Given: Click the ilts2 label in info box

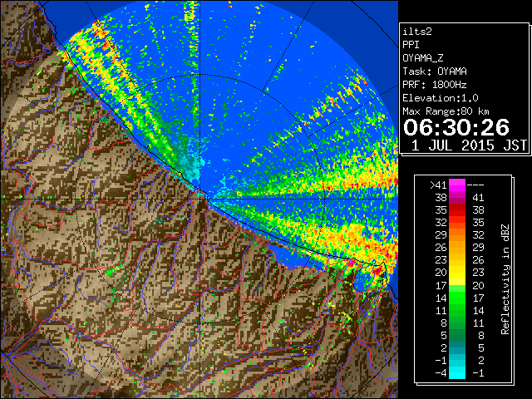Looking at the screenshot, I should pos(417,32).
